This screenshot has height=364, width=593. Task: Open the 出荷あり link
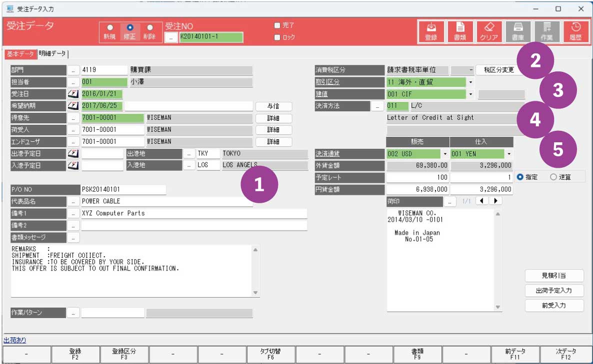tap(14, 340)
